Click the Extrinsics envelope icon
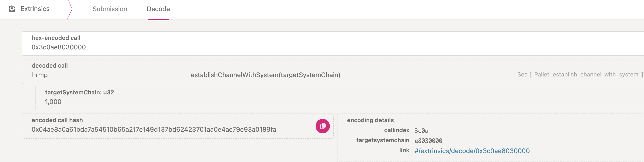644x162 pixels. (x=12, y=9)
